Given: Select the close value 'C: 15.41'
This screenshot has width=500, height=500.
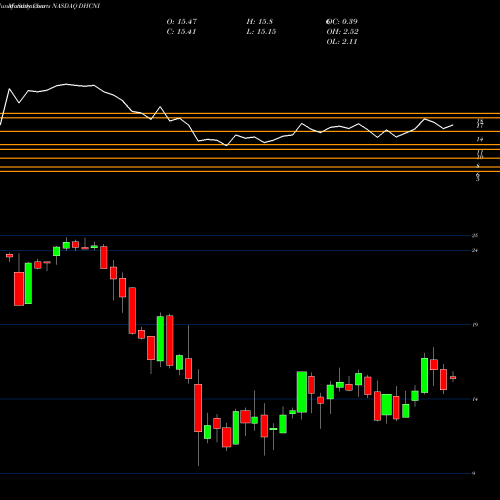Looking at the screenshot, I should (181, 32).
